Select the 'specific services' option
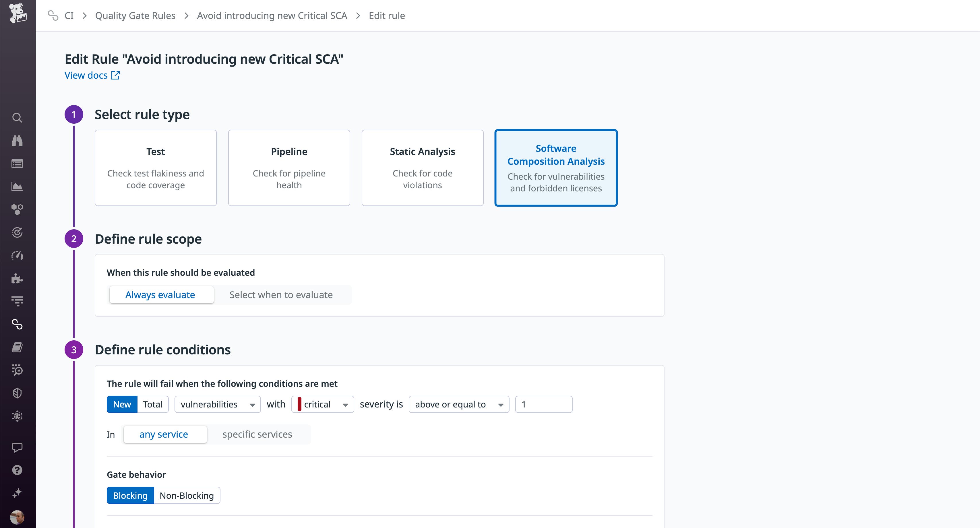 pos(257,434)
